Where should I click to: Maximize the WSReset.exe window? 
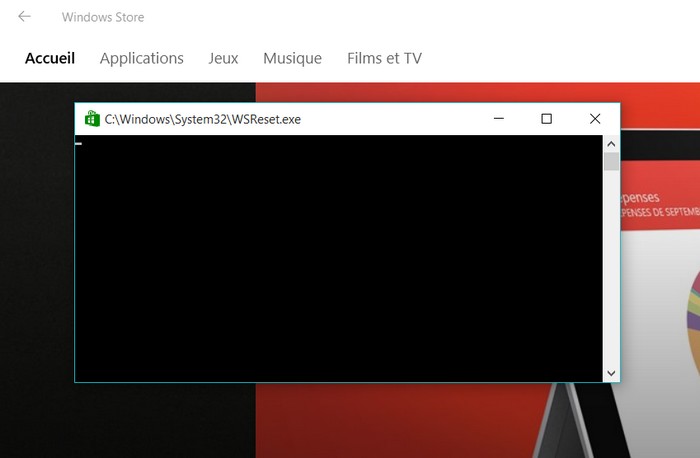(x=546, y=119)
